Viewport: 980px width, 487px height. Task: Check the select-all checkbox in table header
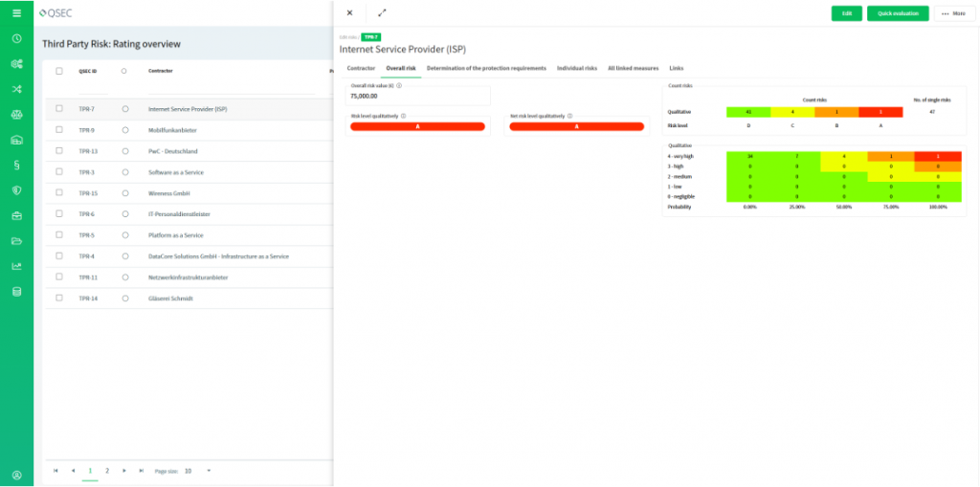tap(59, 71)
